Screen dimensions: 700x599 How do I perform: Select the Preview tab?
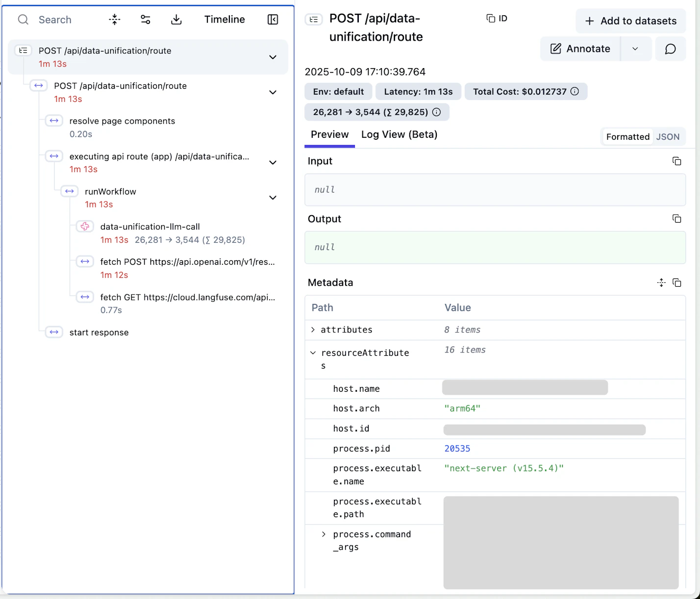[329, 135]
